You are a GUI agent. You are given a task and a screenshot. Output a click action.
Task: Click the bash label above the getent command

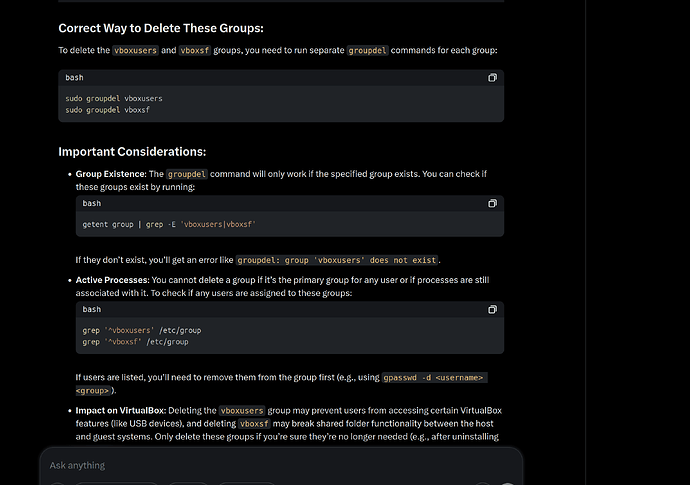click(91, 203)
